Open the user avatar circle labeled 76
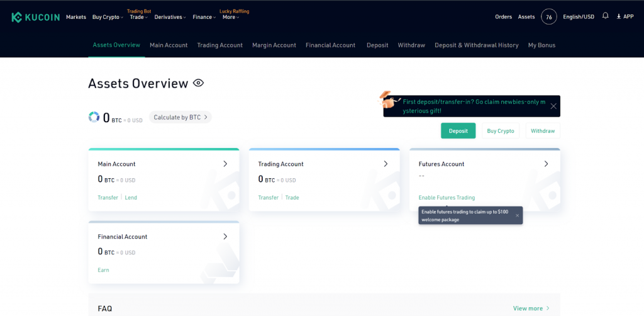 click(x=548, y=17)
